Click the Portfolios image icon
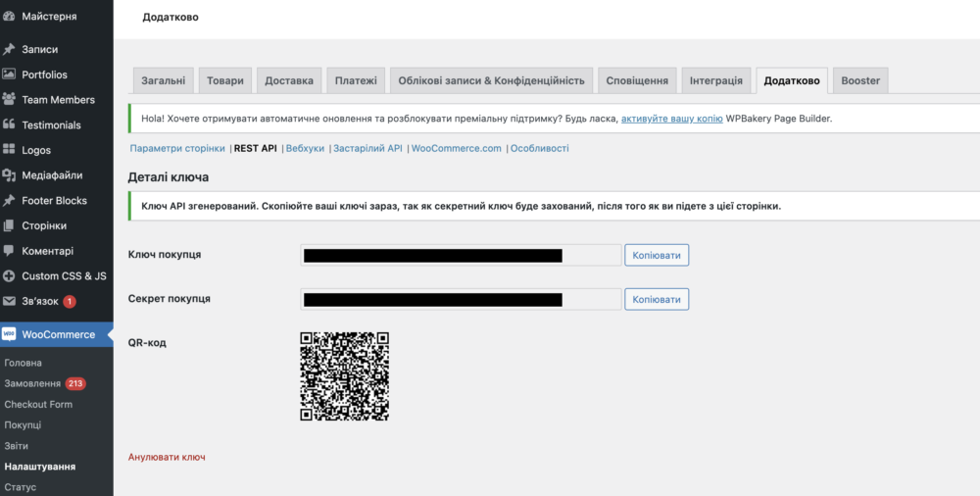 pos(9,74)
